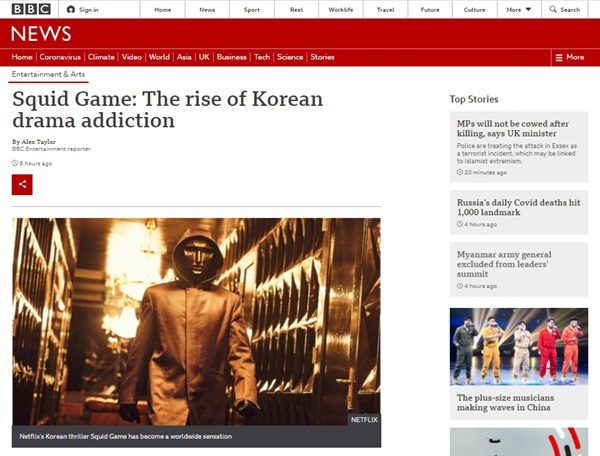Screen dimensions: 600x456
Task: Open Myanmar army general story
Action: [x=504, y=264]
